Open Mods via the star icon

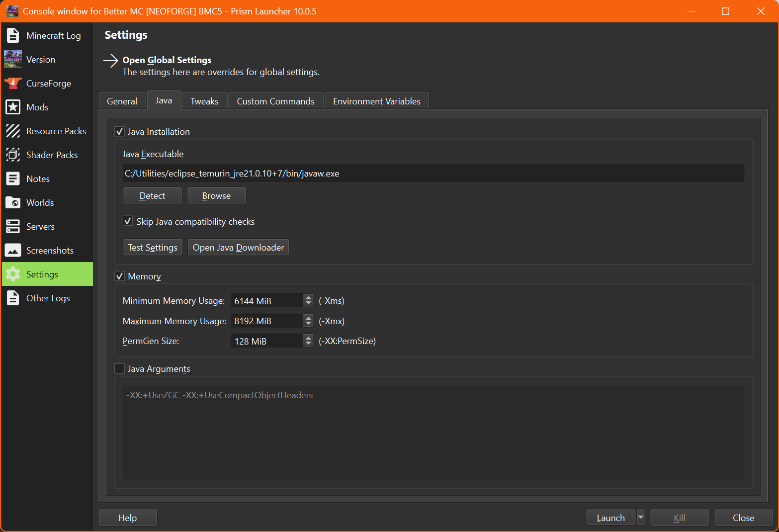(x=13, y=107)
